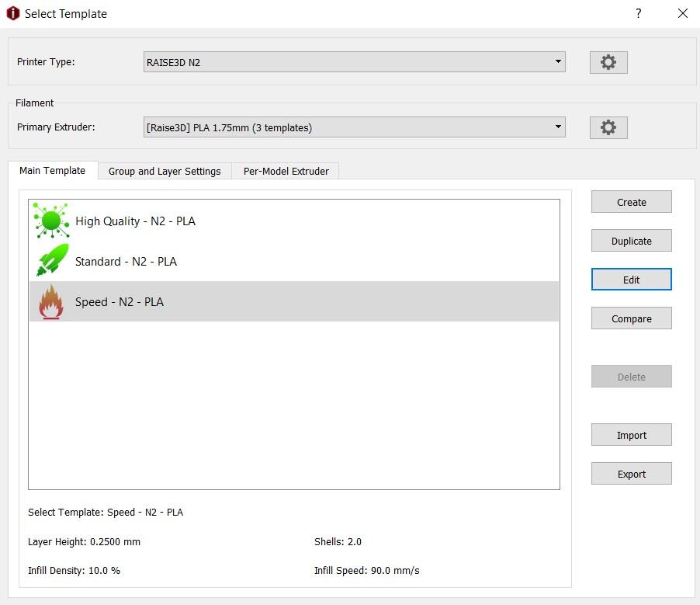
Task: Click the Shells: 2.0 text
Action: pos(338,541)
